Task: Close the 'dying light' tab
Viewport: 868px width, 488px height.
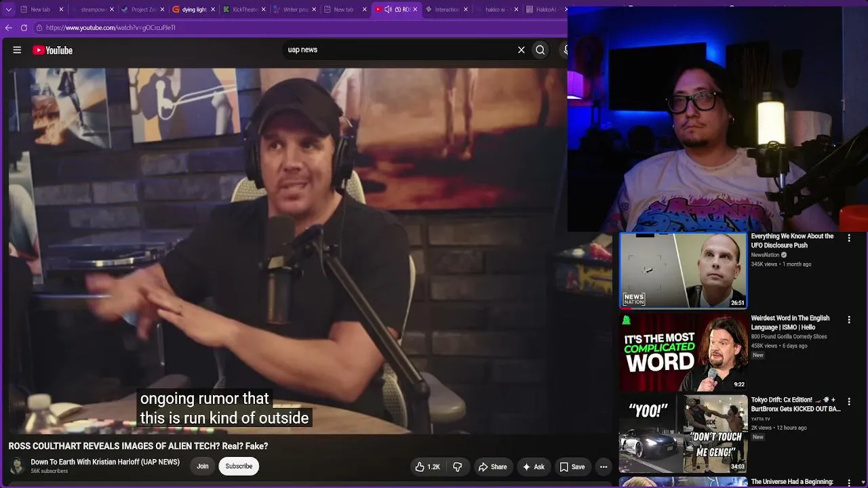Action: click(213, 9)
